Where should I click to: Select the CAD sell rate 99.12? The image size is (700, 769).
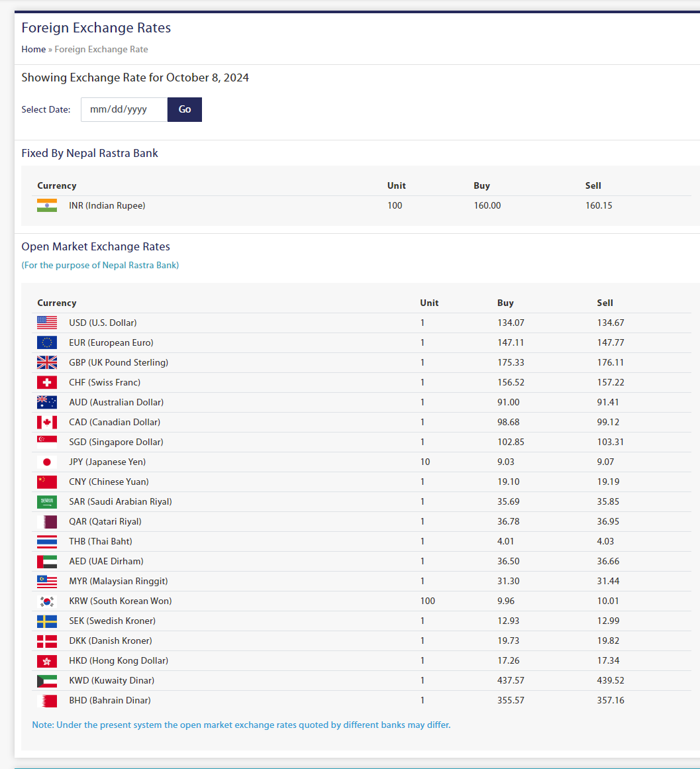[608, 423]
